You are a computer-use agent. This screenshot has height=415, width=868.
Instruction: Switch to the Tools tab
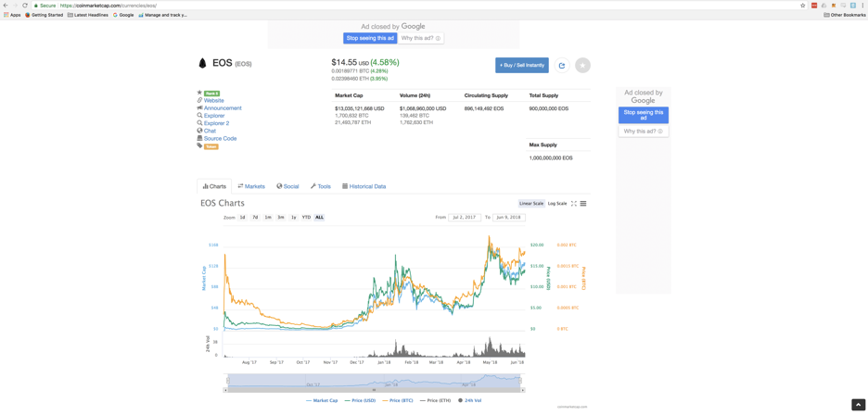[321, 186]
